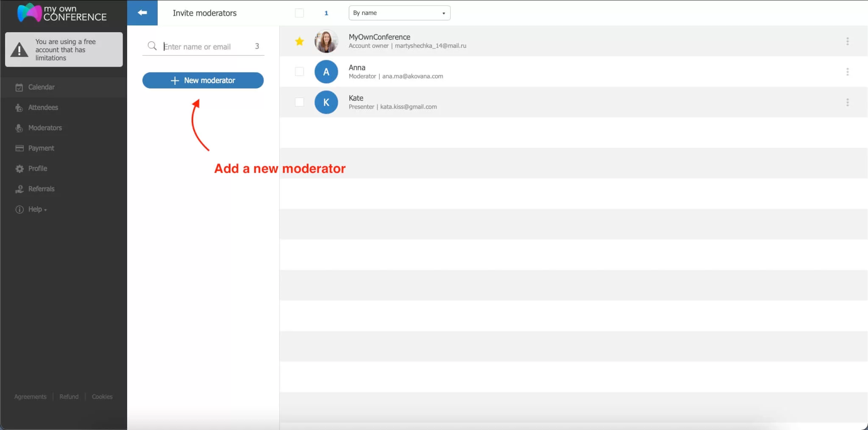Open the Refund link in the footer
The height and width of the screenshot is (430, 868).
[69, 396]
